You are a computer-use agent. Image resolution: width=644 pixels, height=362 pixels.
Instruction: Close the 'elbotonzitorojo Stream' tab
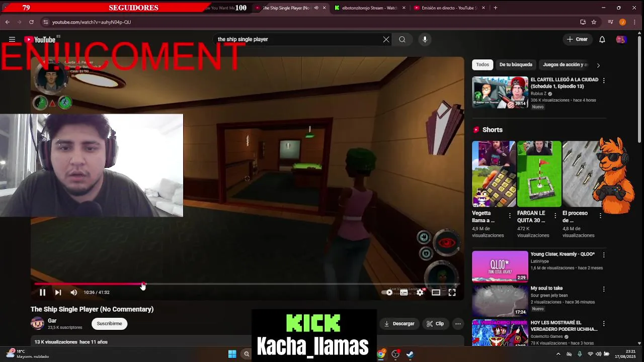404,8
